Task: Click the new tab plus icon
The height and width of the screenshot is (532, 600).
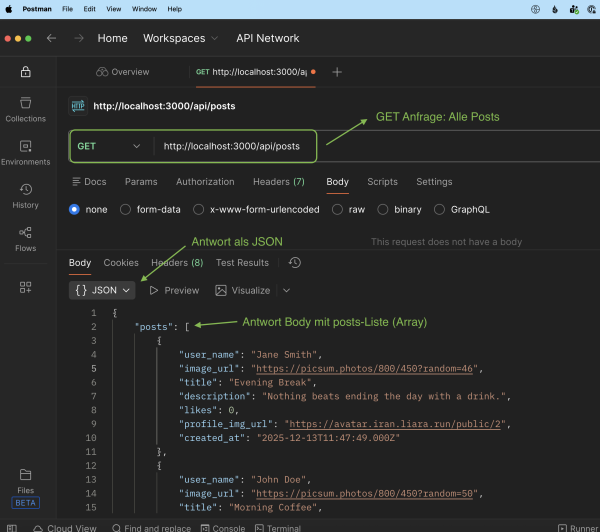Action: tap(337, 72)
